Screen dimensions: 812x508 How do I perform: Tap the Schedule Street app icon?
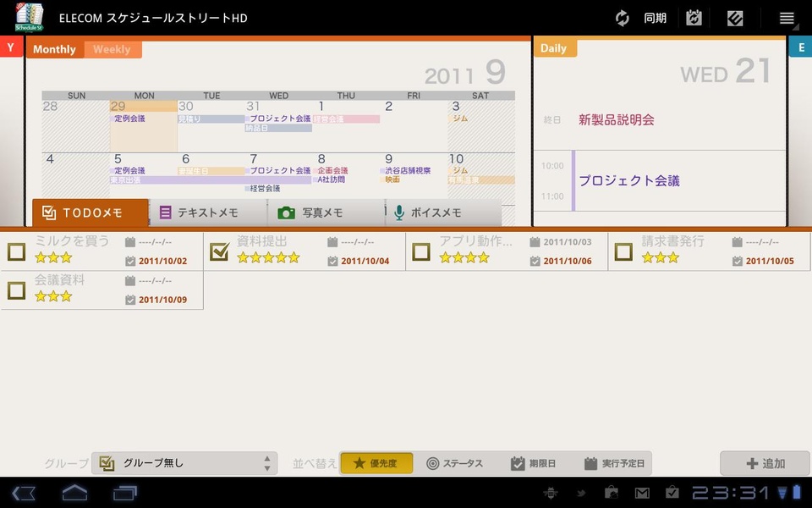(x=30, y=17)
